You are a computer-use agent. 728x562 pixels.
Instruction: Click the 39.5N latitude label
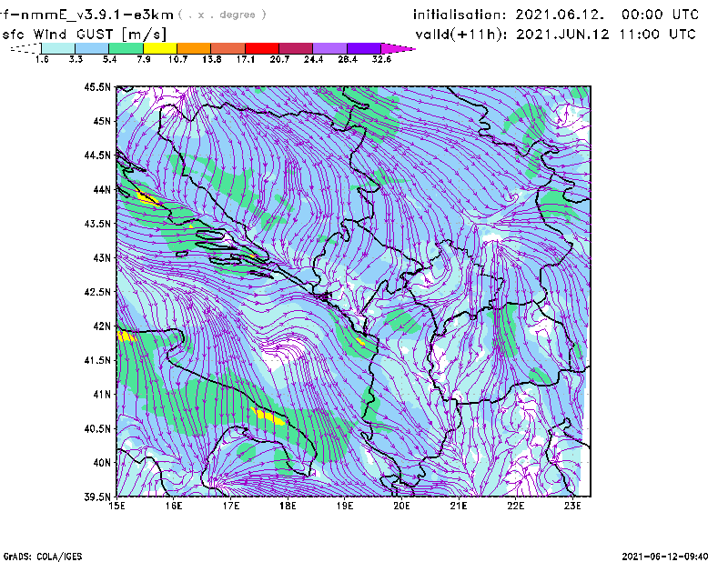coord(97,497)
